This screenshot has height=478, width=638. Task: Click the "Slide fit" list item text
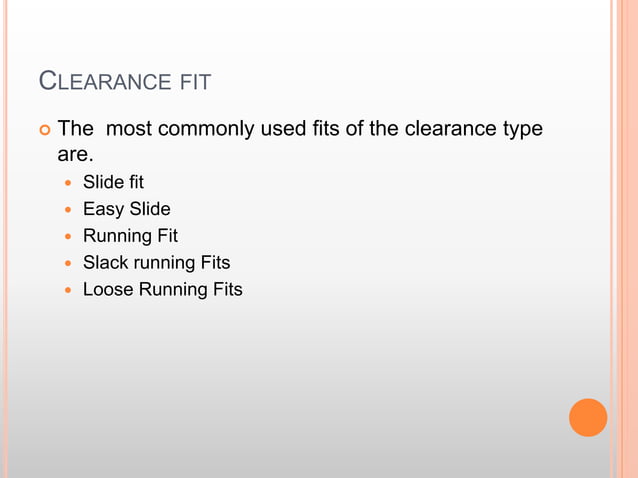coord(113,182)
